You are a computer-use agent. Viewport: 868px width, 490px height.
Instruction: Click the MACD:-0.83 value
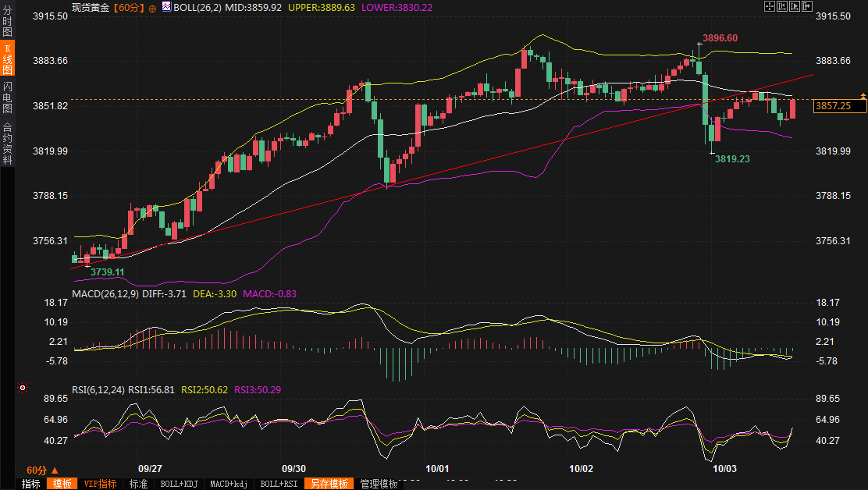269,293
